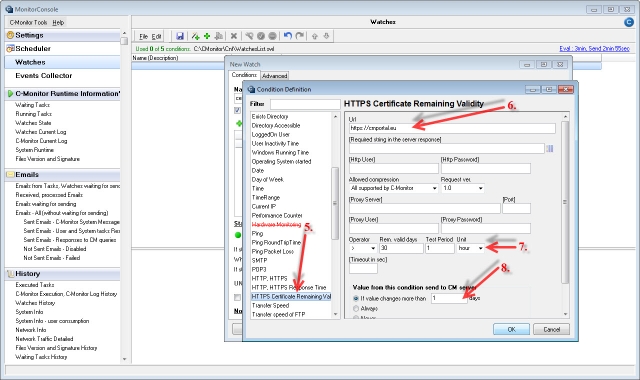Open the Help menu
The image size is (640, 380).
(58, 22)
